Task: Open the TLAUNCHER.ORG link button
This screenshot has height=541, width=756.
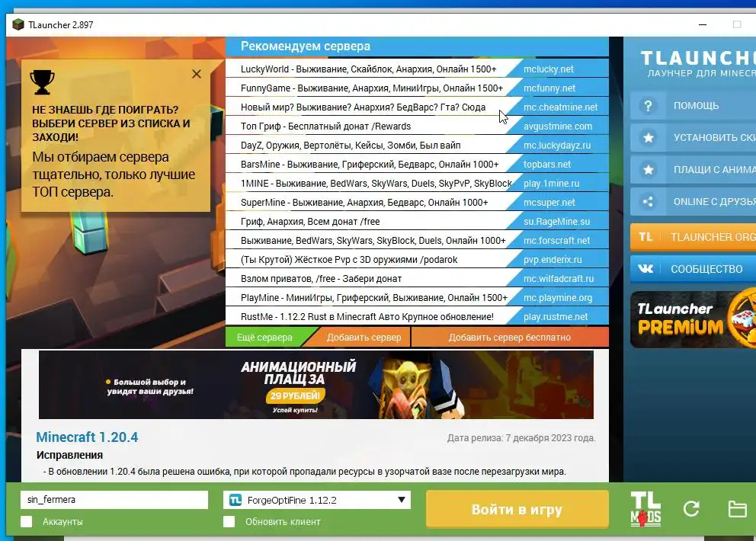Action: tap(693, 237)
